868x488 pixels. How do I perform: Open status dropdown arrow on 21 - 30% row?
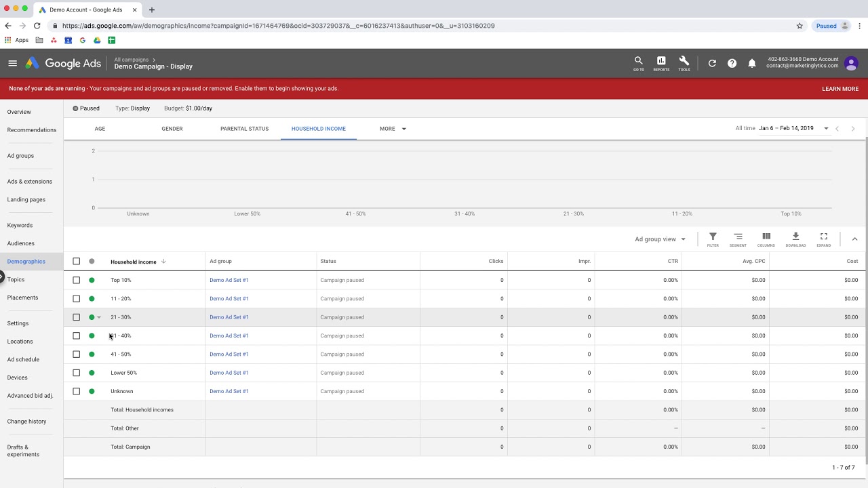(x=99, y=317)
